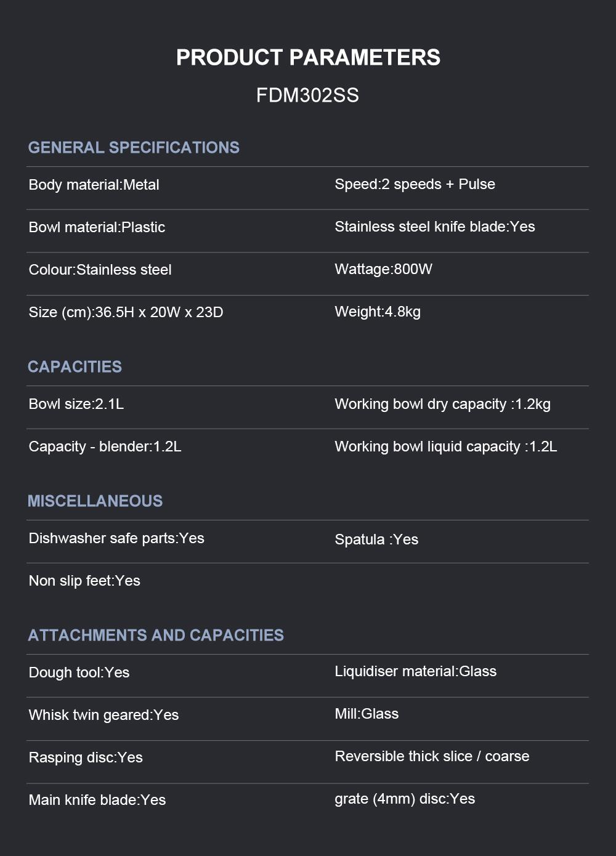The width and height of the screenshot is (616, 856).
Task: Click the Body material:Metal entry
Action: point(94,185)
